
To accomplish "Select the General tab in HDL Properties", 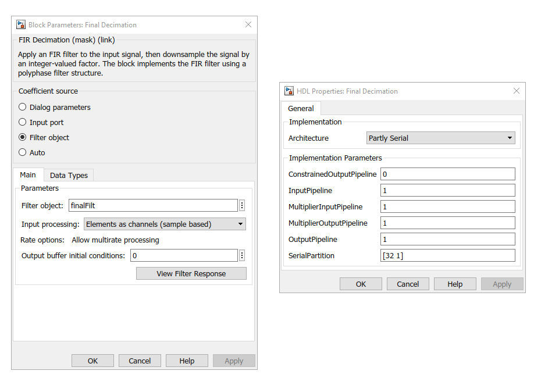I will (301, 108).
